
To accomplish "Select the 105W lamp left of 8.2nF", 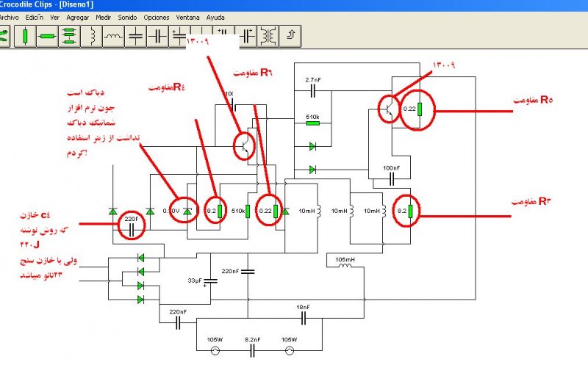I will click(215, 351).
